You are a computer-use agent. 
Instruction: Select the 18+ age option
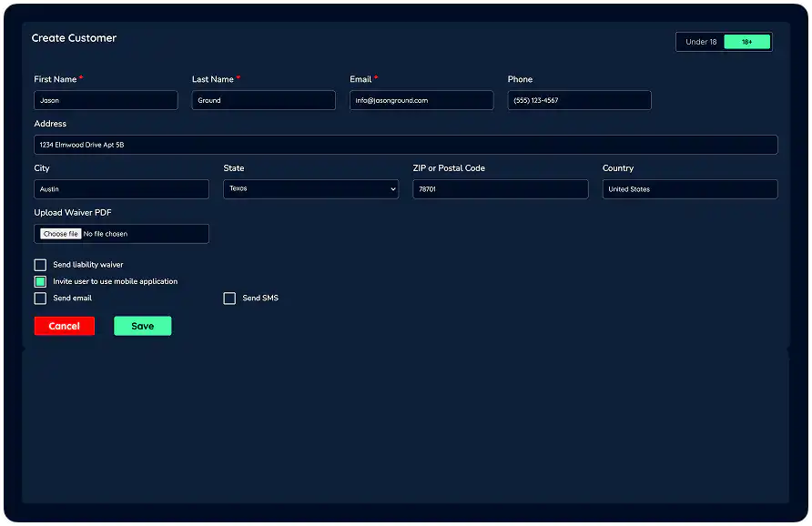[x=747, y=42]
